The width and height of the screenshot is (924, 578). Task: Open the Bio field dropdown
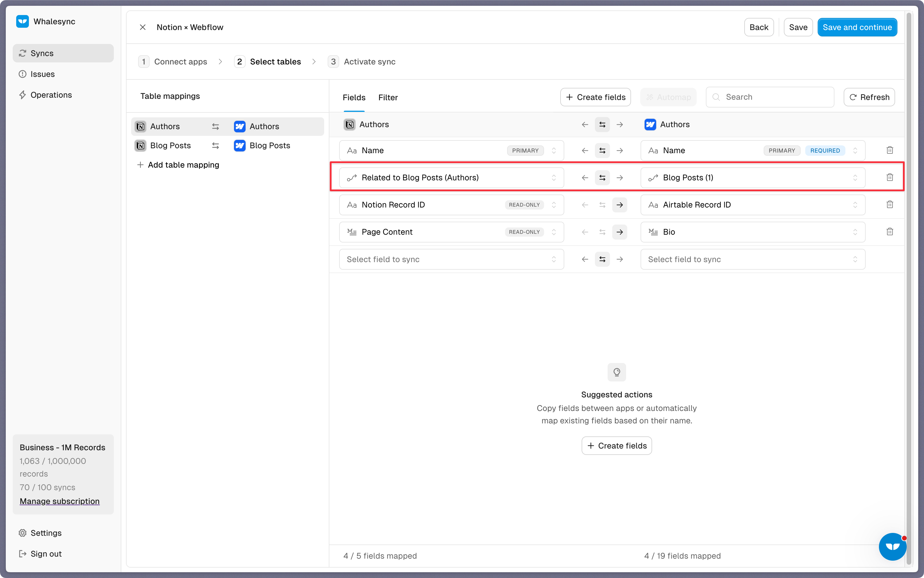(x=752, y=232)
